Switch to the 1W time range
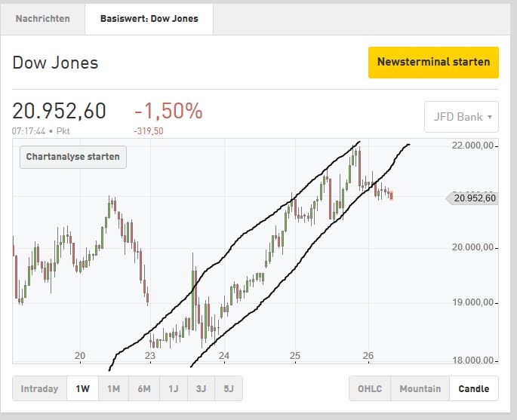The image size is (517, 420). pyautogui.click(x=82, y=389)
